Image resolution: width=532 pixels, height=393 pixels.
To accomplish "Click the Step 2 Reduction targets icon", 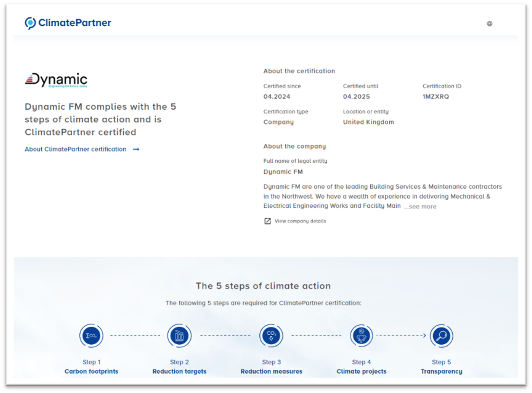I will (x=179, y=335).
